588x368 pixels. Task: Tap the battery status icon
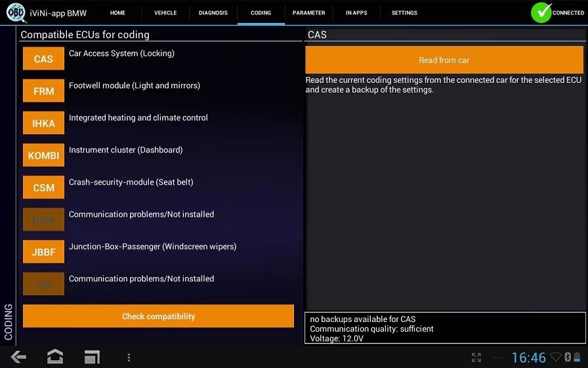[577, 357]
